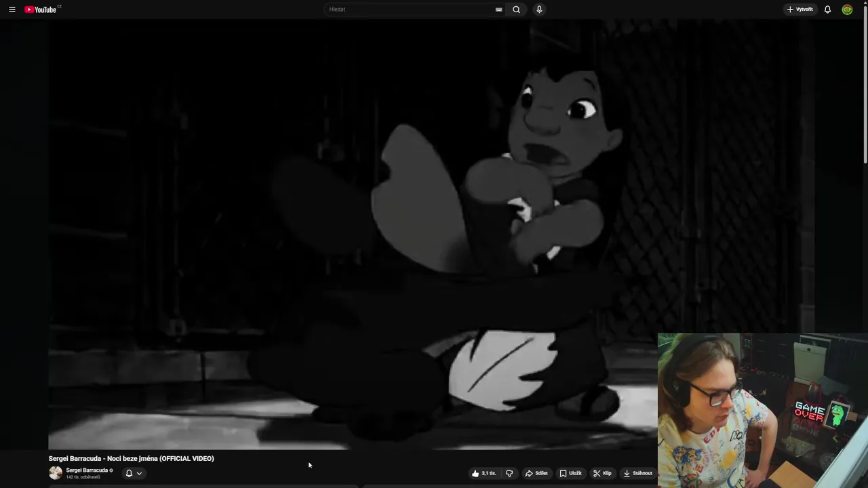The image size is (868, 488).
Task: Open the hamburger guide menu
Action: (x=12, y=9)
